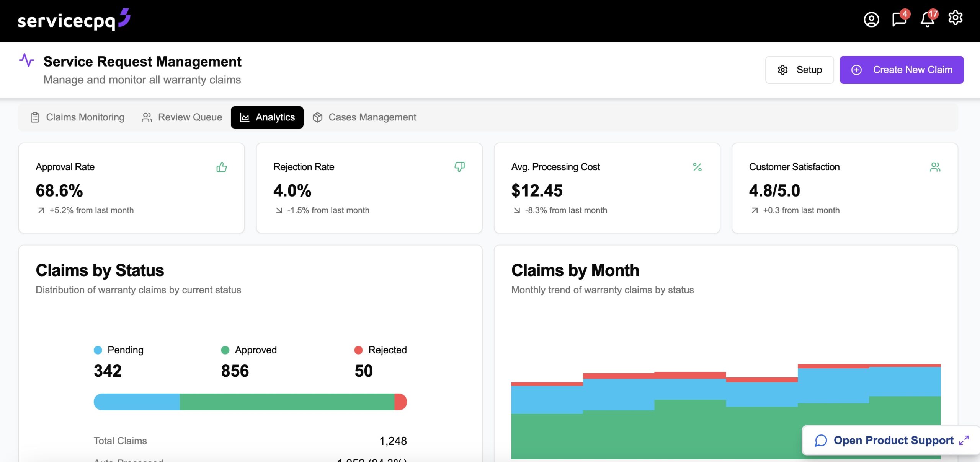Click the Claims by Month heading

point(575,270)
